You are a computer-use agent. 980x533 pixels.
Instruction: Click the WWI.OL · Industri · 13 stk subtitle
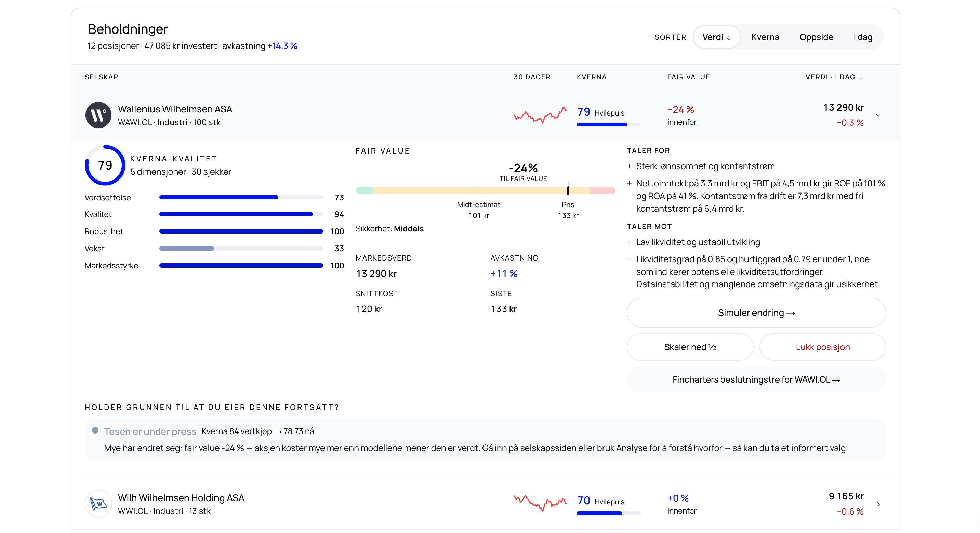(164, 511)
